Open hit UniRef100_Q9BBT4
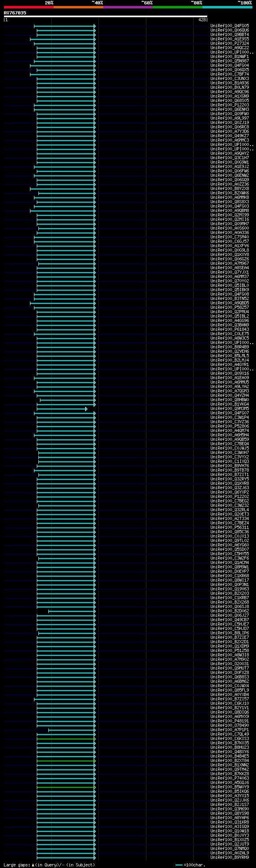 230,34
